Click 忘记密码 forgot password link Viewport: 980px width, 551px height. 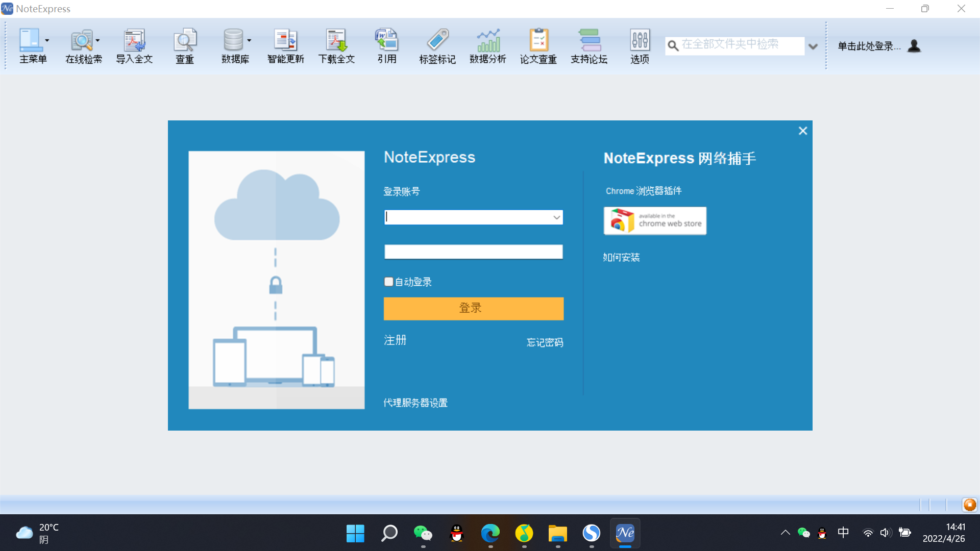545,342
